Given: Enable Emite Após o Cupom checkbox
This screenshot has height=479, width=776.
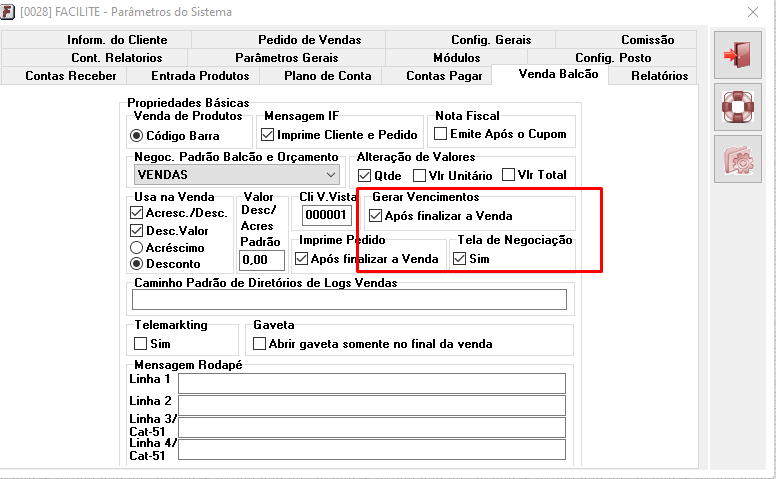Looking at the screenshot, I should click(x=440, y=134).
